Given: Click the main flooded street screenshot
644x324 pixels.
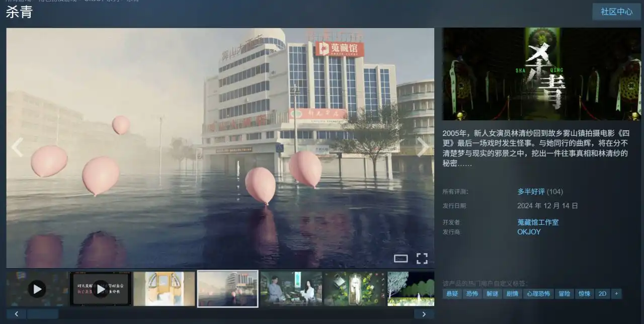Looking at the screenshot, I should [x=220, y=147].
